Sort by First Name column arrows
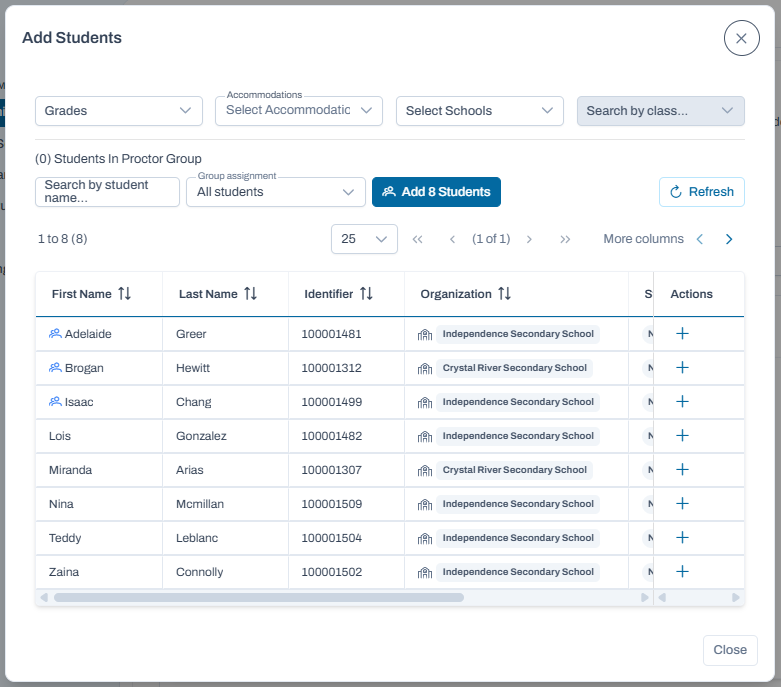 pos(125,294)
